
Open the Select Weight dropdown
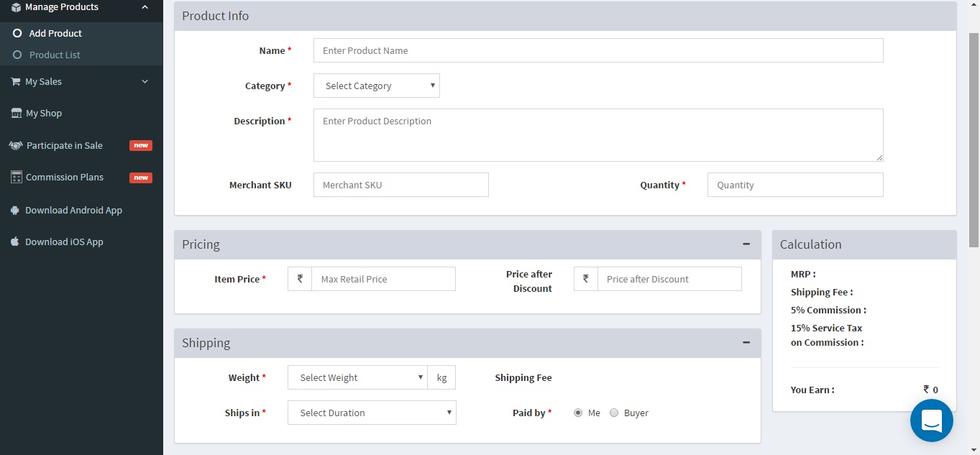[x=357, y=378]
